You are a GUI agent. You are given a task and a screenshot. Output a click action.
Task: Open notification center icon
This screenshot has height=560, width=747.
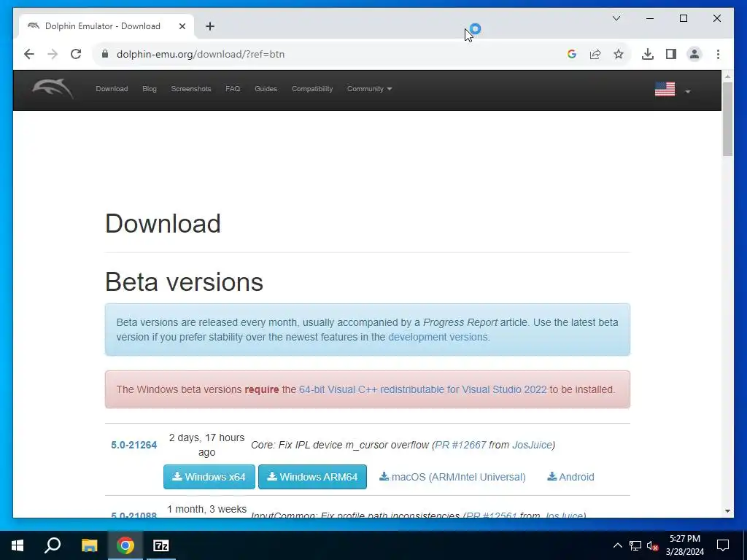coord(723,545)
